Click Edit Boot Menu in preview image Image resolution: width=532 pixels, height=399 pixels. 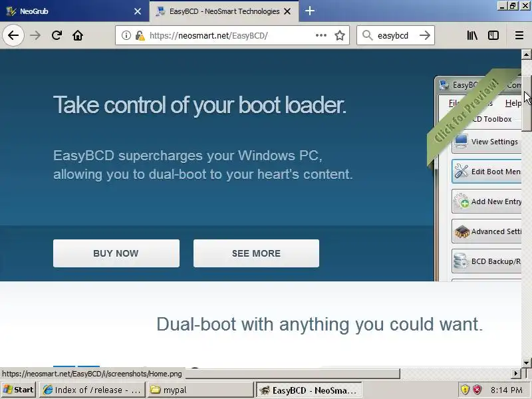(x=487, y=172)
